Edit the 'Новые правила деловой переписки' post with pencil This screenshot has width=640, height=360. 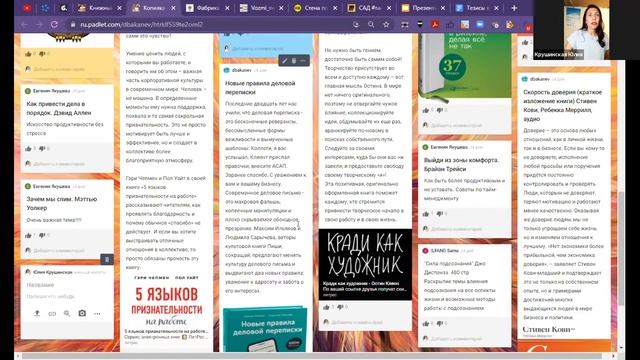point(284,61)
